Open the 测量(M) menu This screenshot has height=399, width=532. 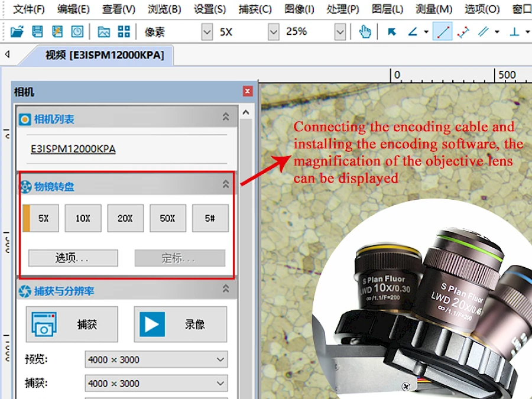click(434, 9)
